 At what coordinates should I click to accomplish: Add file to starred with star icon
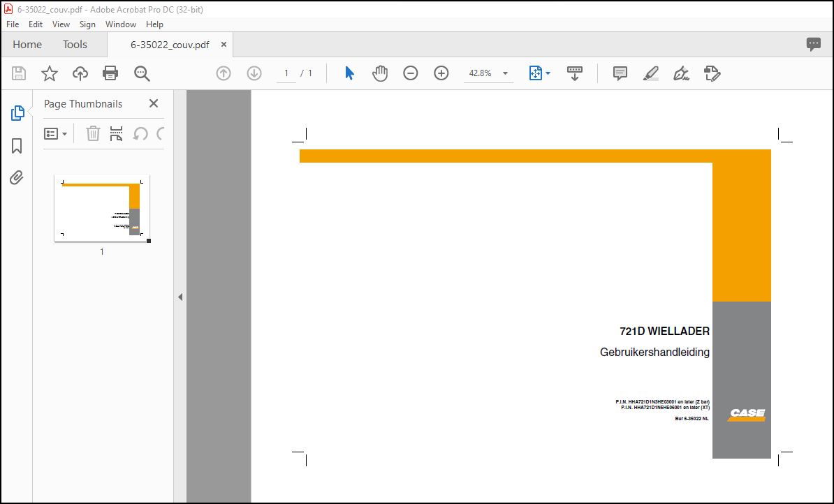pyautogui.click(x=50, y=73)
